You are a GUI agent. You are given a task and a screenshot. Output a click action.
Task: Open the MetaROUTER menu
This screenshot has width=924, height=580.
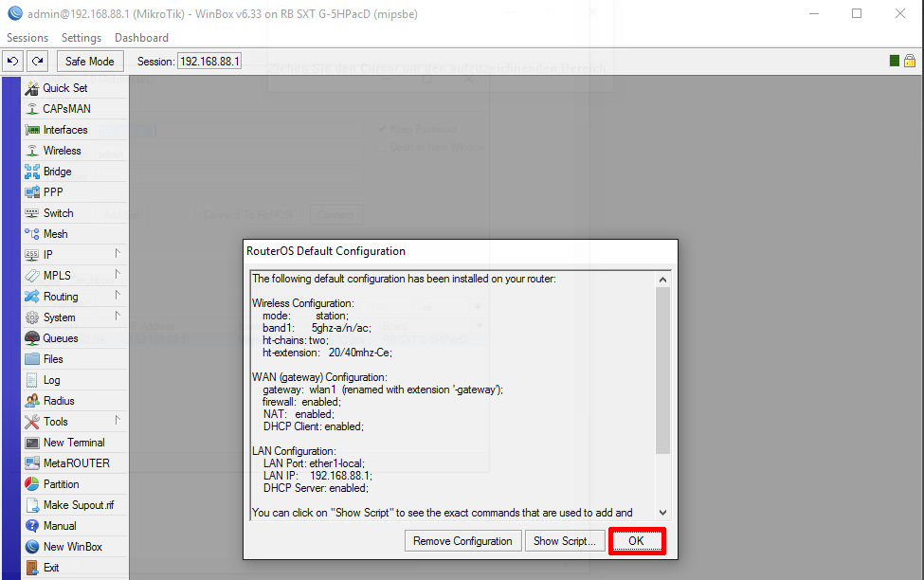pyautogui.click(x=75, y=463)
